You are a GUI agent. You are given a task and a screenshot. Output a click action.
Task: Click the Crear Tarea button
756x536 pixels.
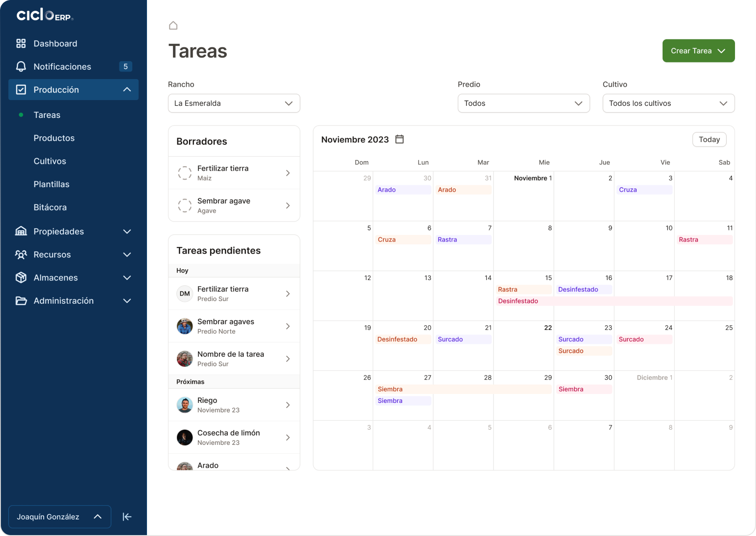[x=698, y=50]
